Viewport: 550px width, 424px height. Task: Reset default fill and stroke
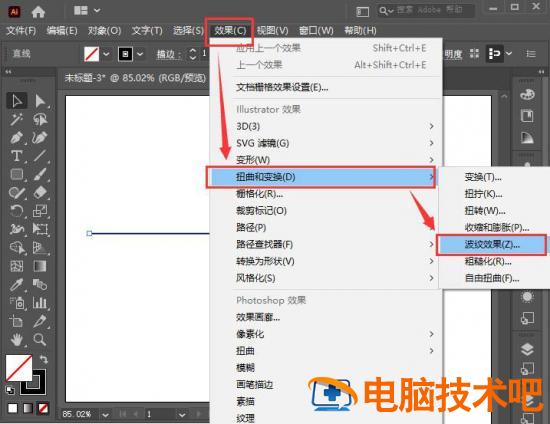(10, 390)
